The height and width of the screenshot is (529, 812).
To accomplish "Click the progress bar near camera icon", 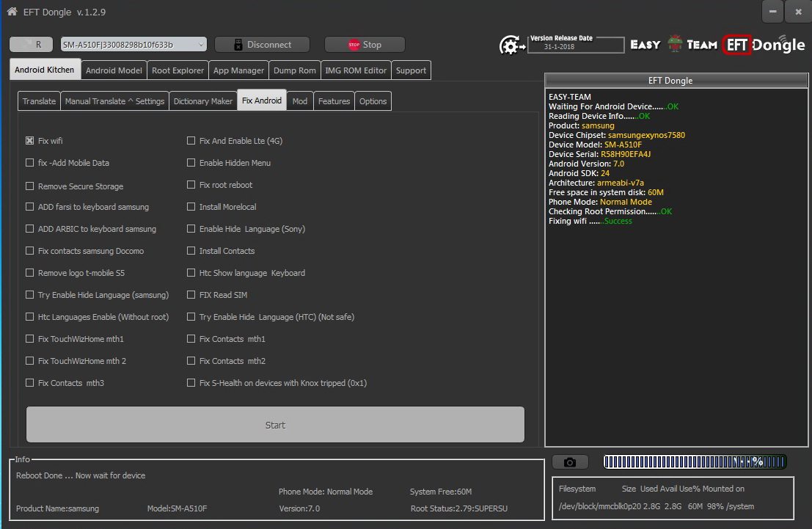I will [x=695, y=461].
